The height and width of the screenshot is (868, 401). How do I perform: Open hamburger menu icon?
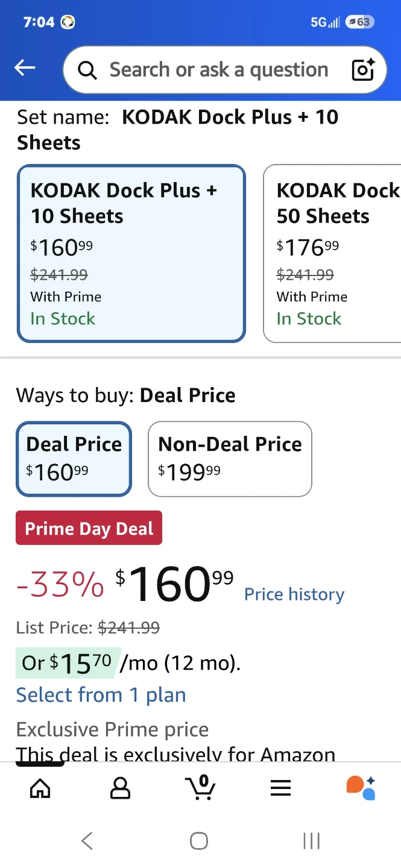280,788
